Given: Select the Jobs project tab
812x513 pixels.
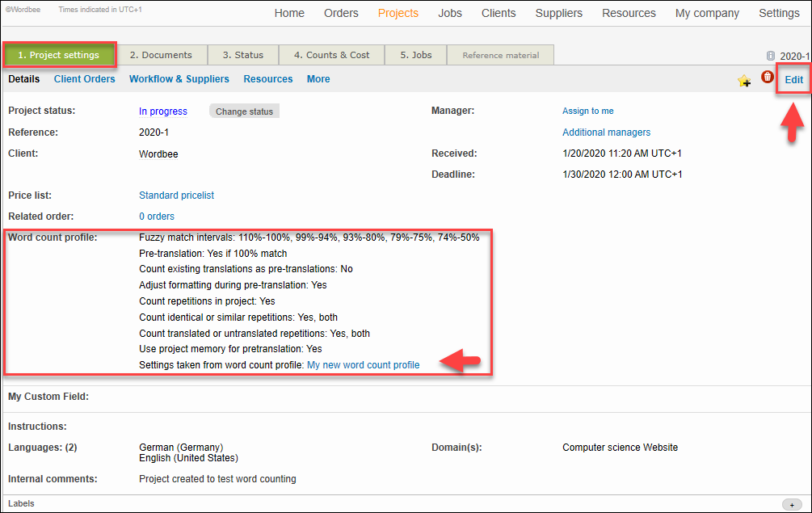Looking at the screenshot, I should point(415,55).
